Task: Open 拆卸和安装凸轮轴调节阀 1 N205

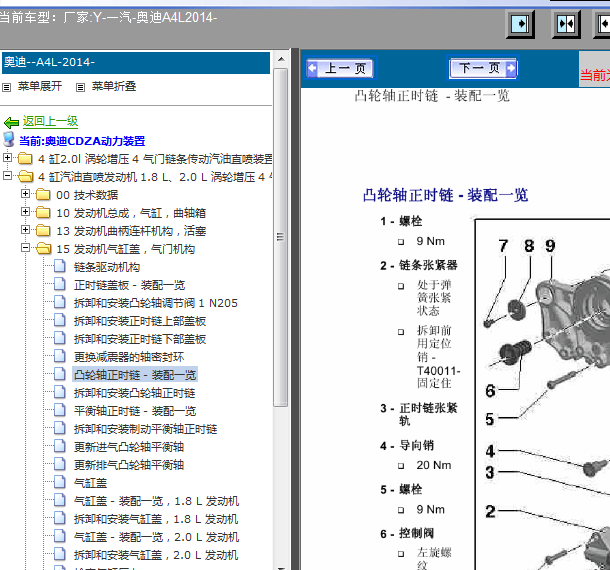Action: click(x=156, y=303)
